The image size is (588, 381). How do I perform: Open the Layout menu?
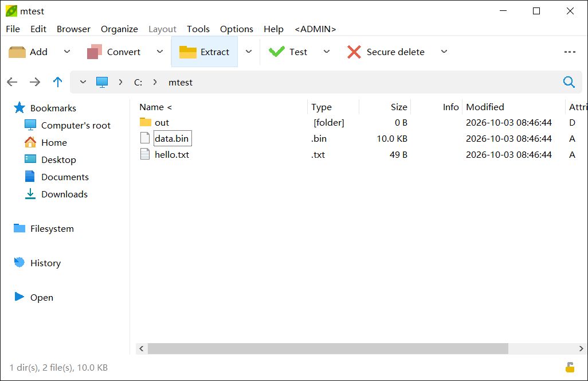pos(162,29)
